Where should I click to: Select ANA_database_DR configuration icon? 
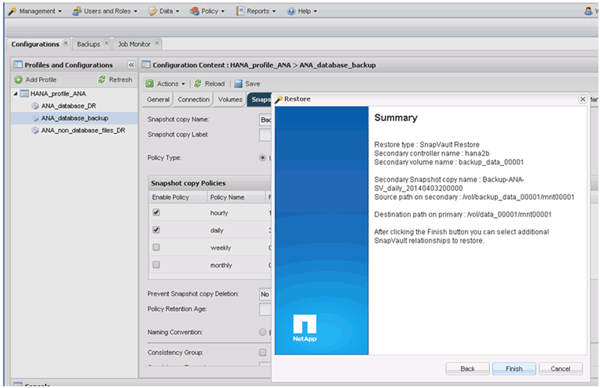click(35, 106)
